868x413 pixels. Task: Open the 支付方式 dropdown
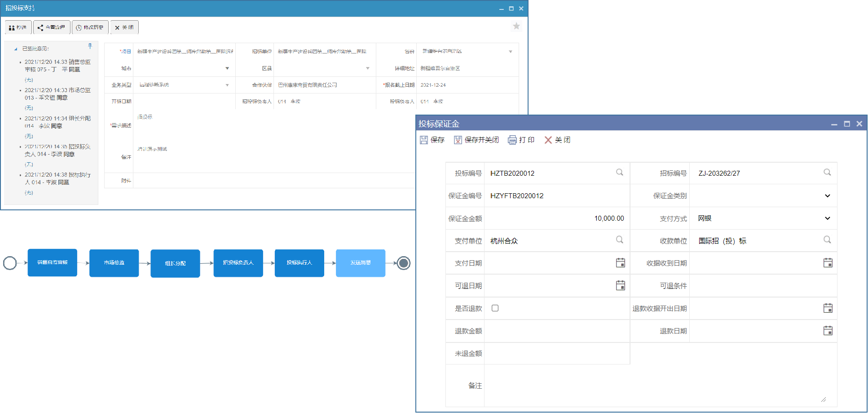click(x=827, y=218)
